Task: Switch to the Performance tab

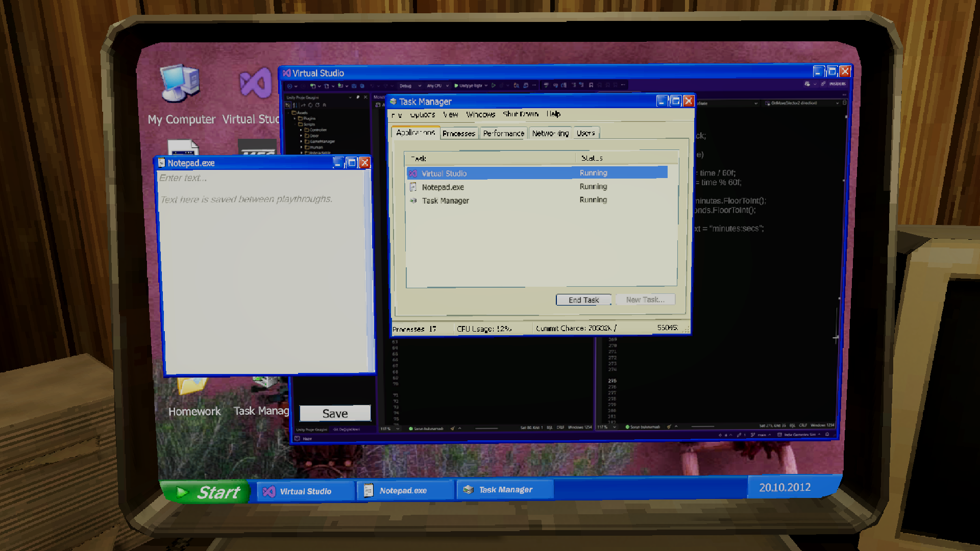Action: 503,134
